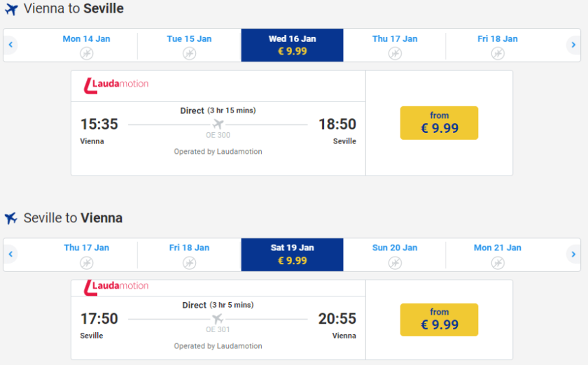Switch to the Tue 15 Jan outbound tab
This screenshot has height=365, width=588.
(189, 45)
